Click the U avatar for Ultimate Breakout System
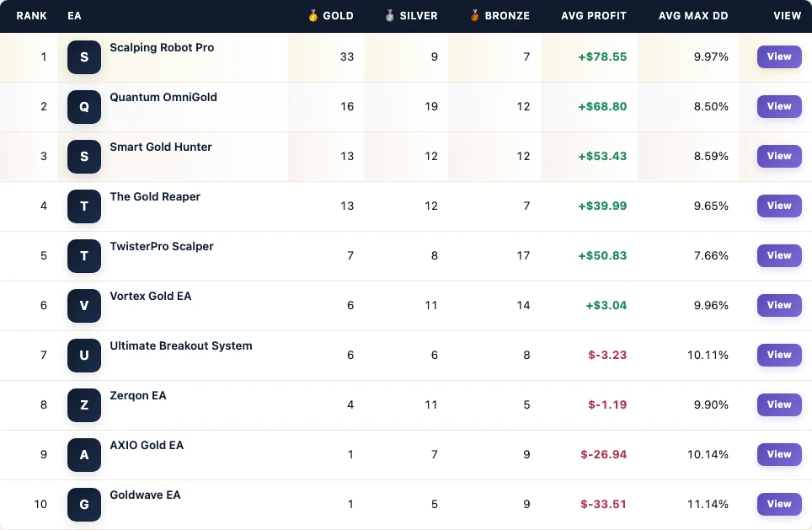The height and width of the screenshot is (530, 812). [x=84, y=356]
